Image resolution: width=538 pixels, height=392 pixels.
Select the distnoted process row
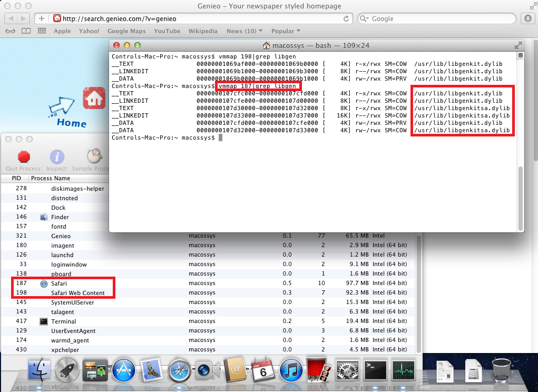point(55,198)
